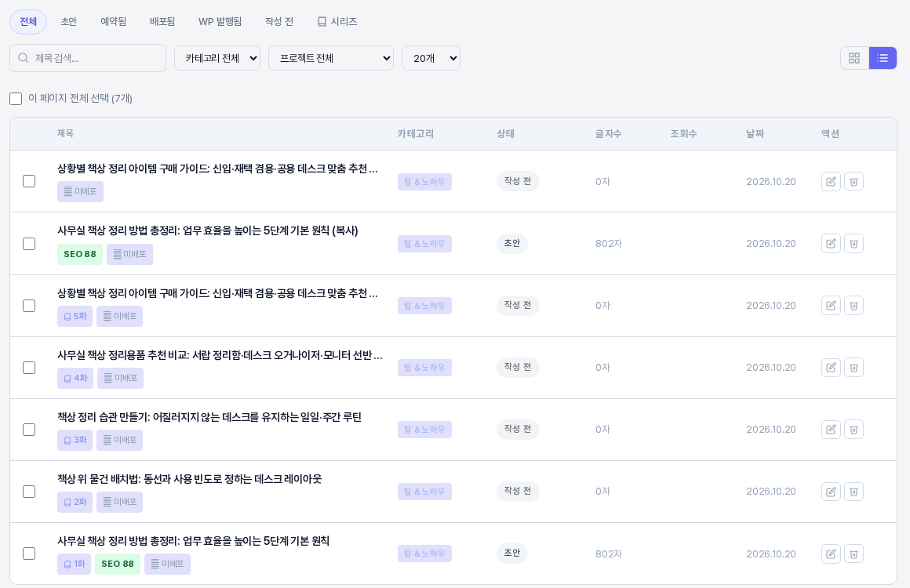Open the 카테고리 전체 dropdown

coord(217,58)
